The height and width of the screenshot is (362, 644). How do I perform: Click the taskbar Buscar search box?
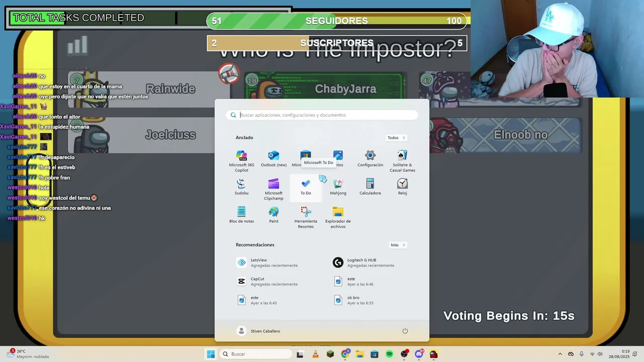[255, 354]
